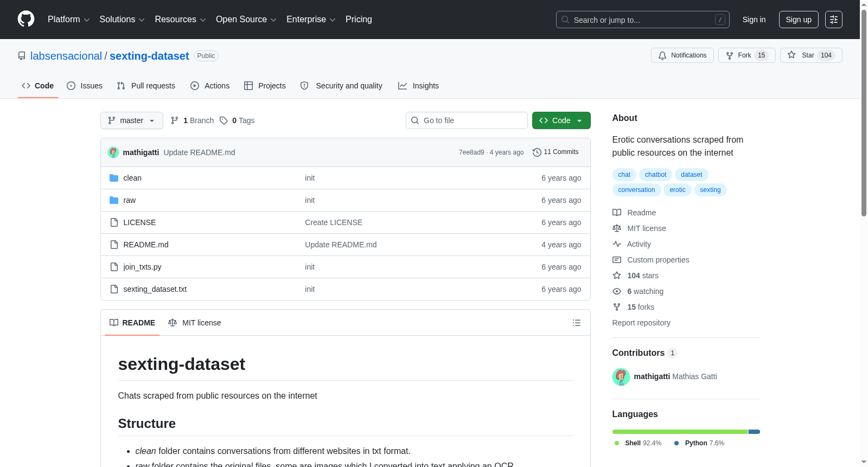Open the Pull requests tab
This screenshot has height=467, width=868.
click(146, 86)
